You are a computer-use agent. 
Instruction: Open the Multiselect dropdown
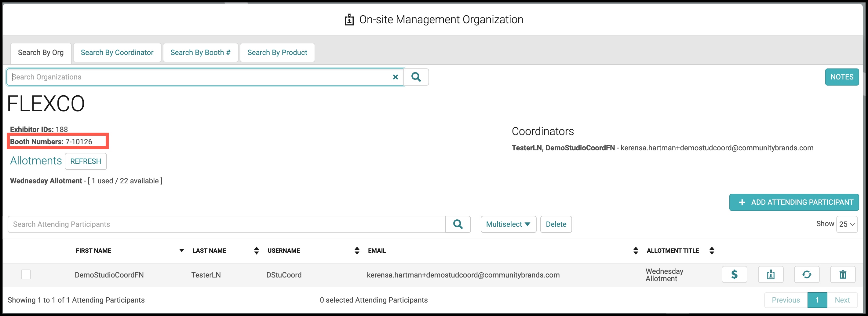pyautogui.click(x=508, y=224)
